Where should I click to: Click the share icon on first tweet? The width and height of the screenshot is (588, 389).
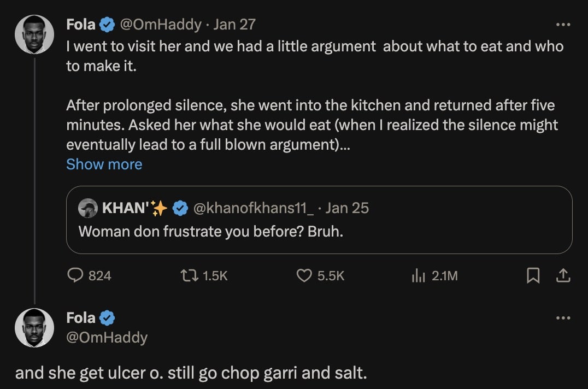point(563,276)
